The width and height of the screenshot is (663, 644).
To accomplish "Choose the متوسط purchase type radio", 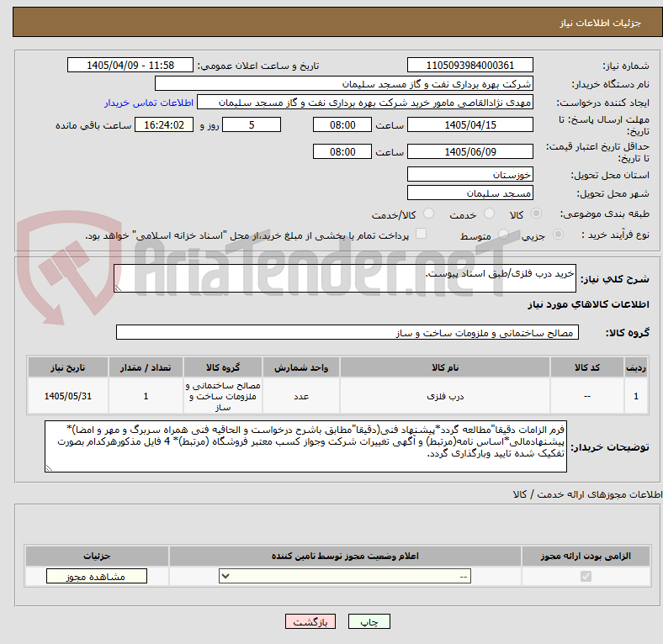I will point(503,235).
